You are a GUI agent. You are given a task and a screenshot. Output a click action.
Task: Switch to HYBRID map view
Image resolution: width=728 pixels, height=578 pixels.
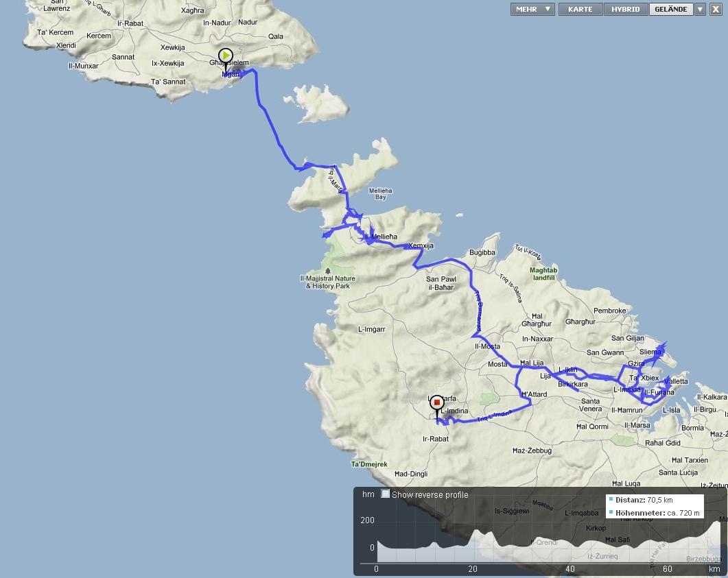(625, 10)
